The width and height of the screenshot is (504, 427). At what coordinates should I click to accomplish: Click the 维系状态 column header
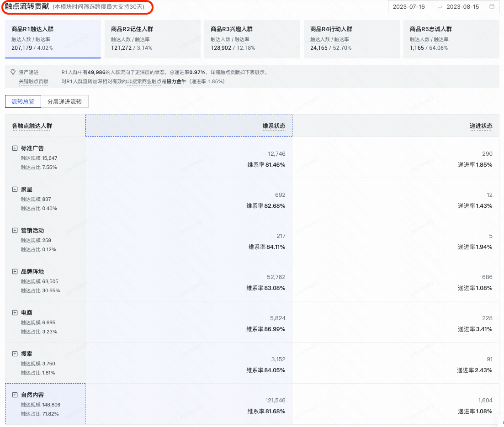(x=274, y=126)
